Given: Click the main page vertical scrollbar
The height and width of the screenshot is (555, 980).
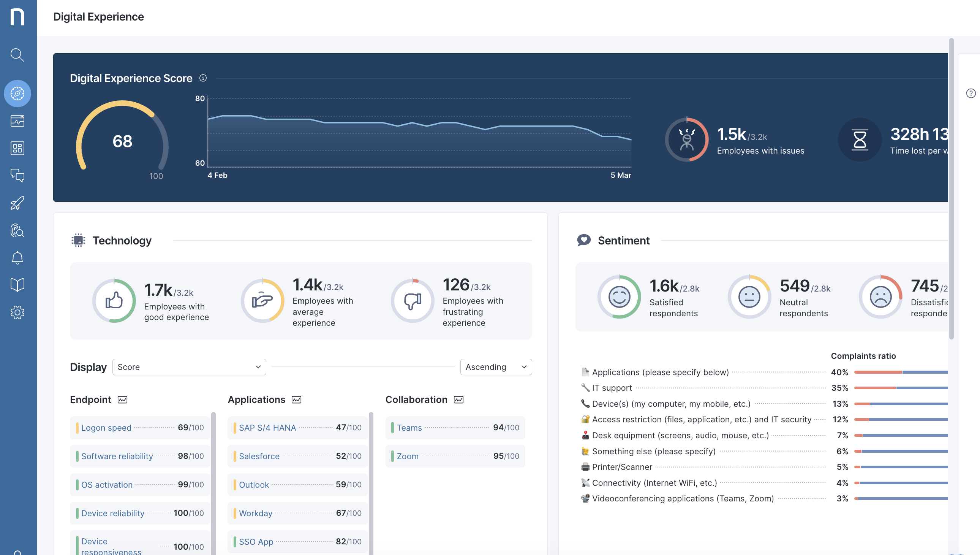Looking at the screenshot, I should [951, 190].
